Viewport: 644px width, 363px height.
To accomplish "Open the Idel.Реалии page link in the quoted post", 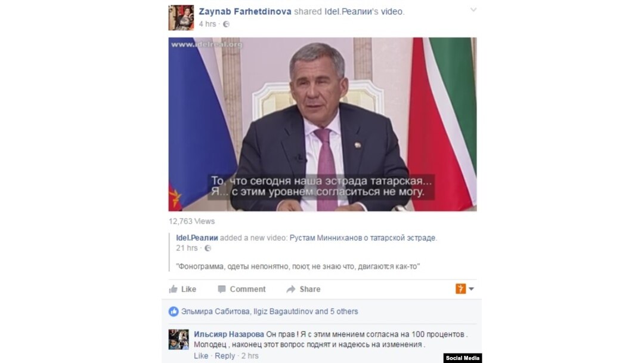I will click(197, 238).
